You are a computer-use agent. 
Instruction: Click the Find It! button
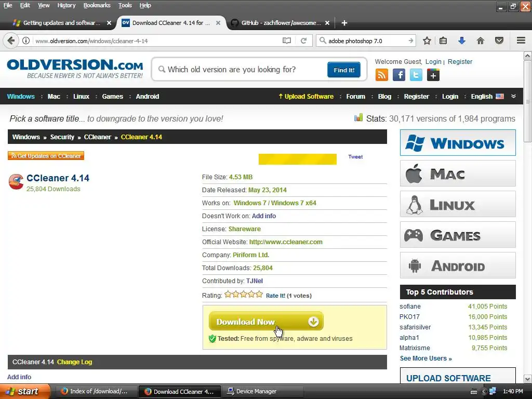(x=344, y=70)
